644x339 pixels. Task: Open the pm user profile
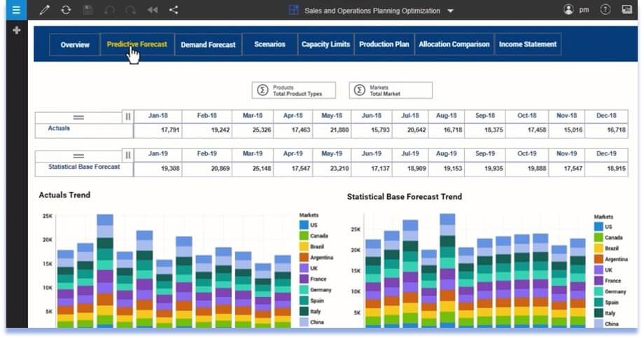(x=575, y=10)
